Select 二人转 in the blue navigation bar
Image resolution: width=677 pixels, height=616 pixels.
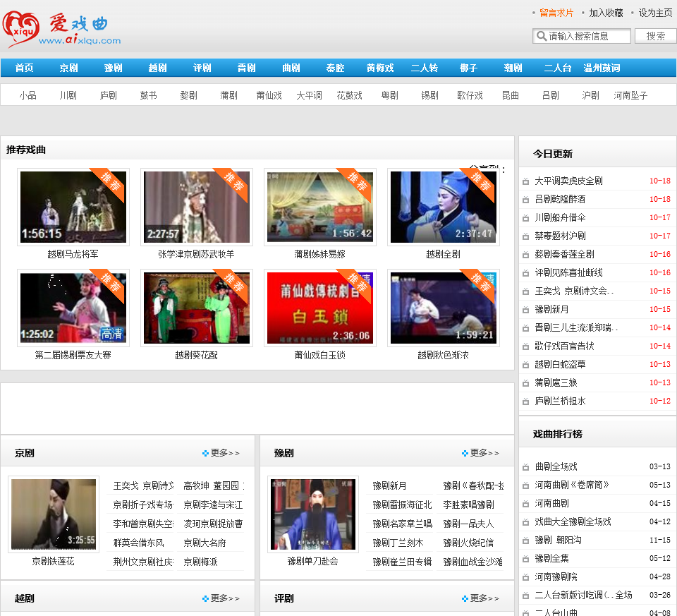[425, 68]
